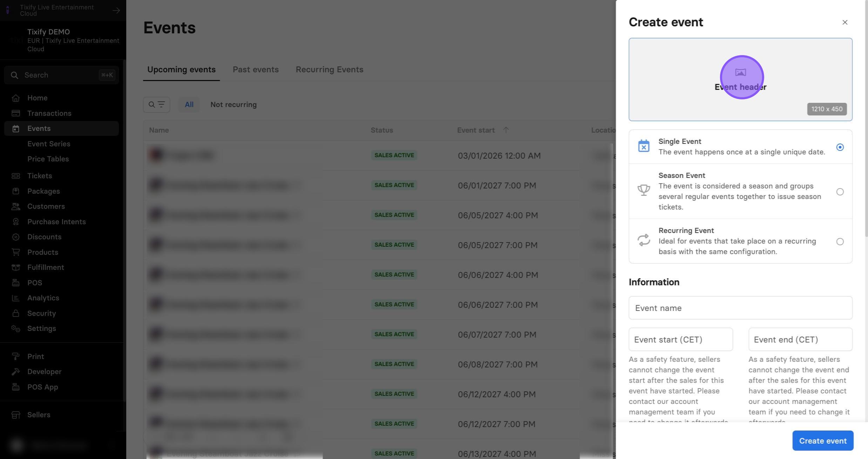Select the Single Event radio button
868x459 pixels.
tap(840, 147)
